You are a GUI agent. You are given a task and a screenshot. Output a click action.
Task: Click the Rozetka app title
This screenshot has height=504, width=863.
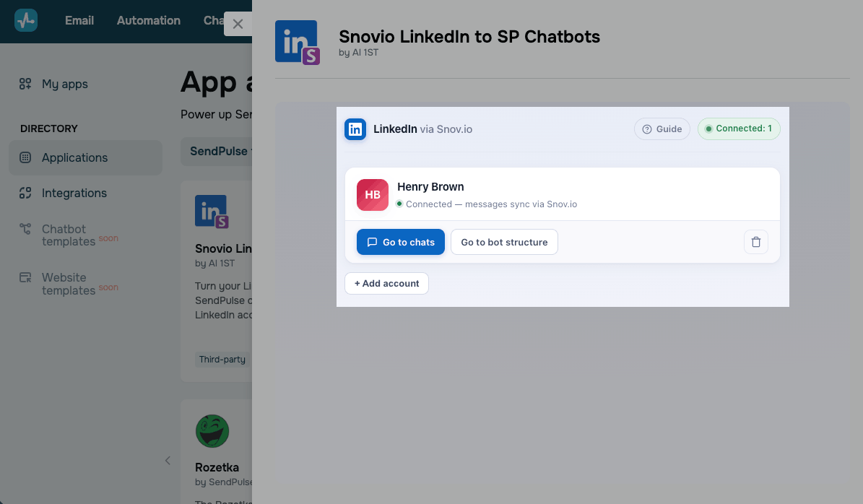tap(217, 468)
